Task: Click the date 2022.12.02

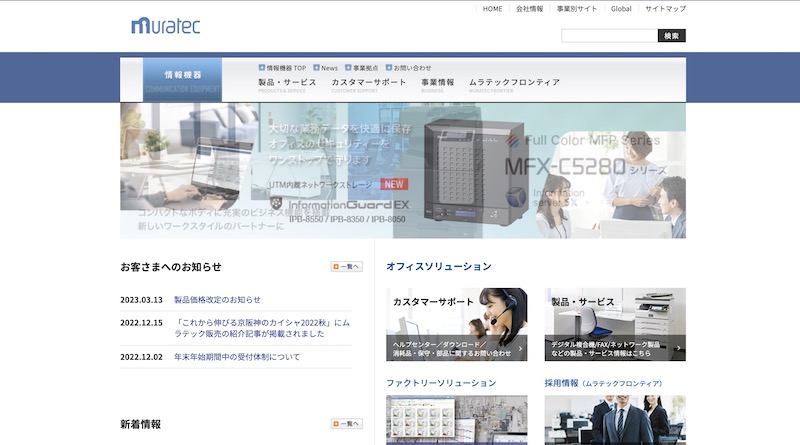Action: (x=141, y=357)
